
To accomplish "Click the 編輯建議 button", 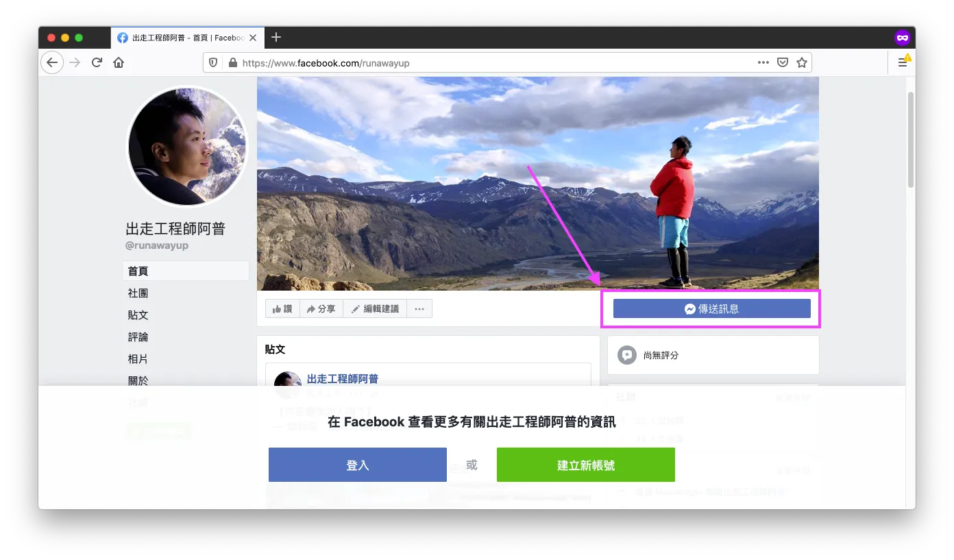I will click(375, 309).
